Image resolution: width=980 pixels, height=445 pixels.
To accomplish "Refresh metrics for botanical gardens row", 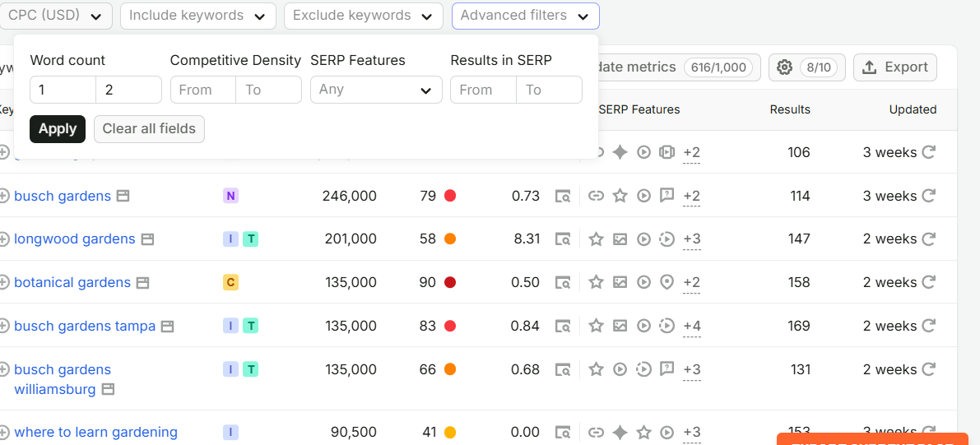I will (928, 282).
